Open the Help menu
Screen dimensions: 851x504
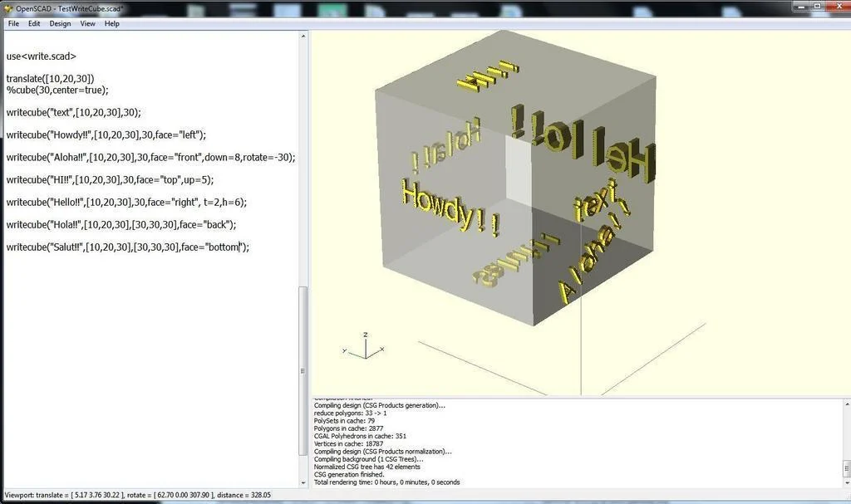(112, 23)
